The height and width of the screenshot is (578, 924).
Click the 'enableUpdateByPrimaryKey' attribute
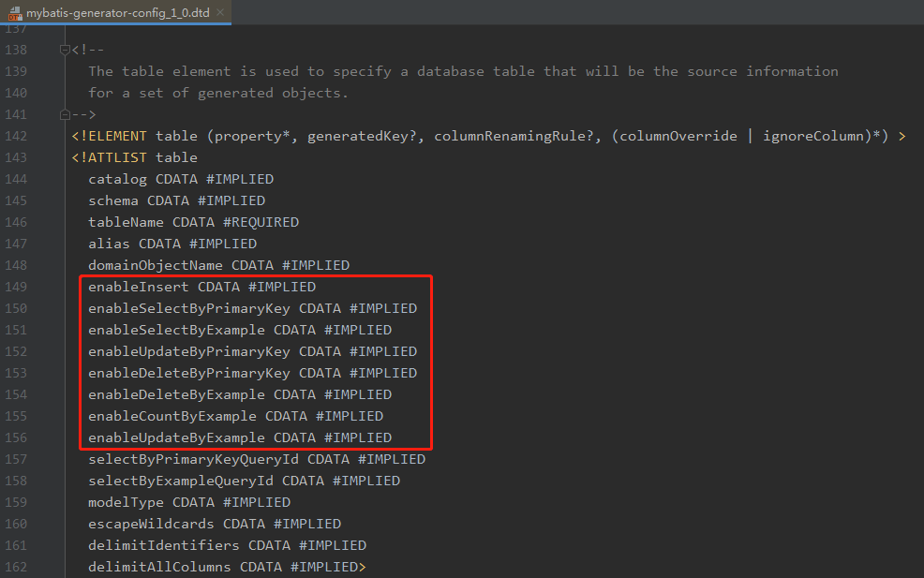[x=189, y=351]
